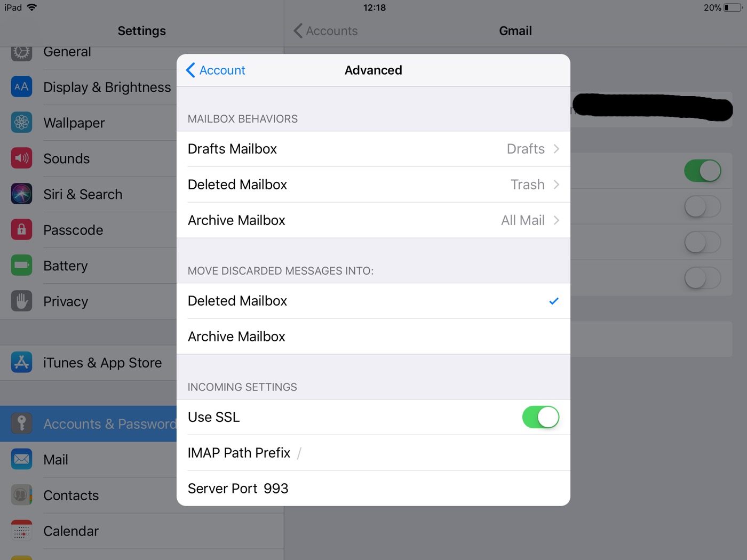Tap the blue back chevron beside Account
Screen dimensions: 747x560
click(190, 70)
